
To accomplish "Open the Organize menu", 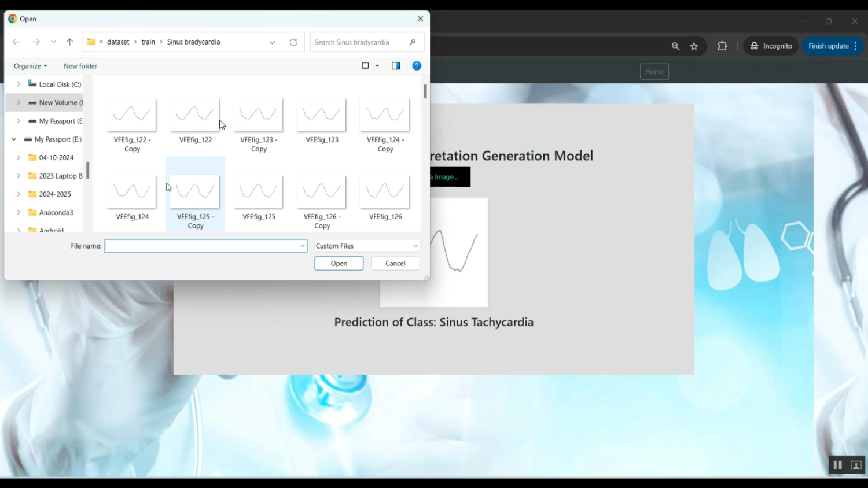I will coord(30,66).
